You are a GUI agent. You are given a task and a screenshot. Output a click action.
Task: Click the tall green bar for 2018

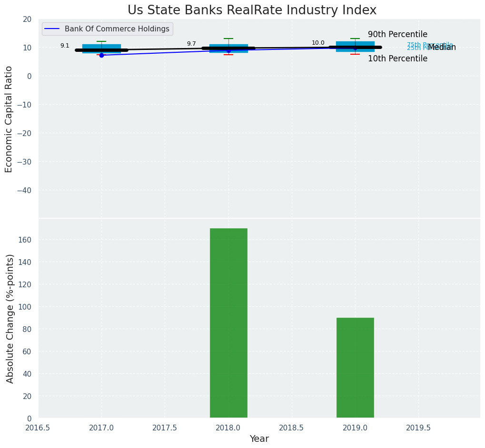pyautogui.click(x=228, y=323)
